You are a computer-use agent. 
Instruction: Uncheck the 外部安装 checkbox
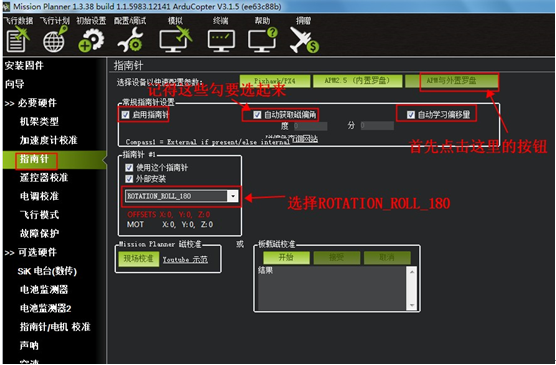coord(129,179)
